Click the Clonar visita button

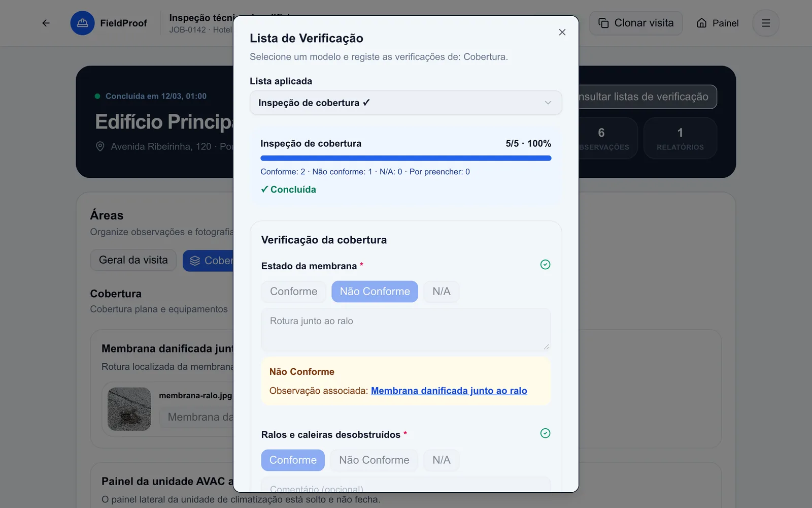point(636,23)
